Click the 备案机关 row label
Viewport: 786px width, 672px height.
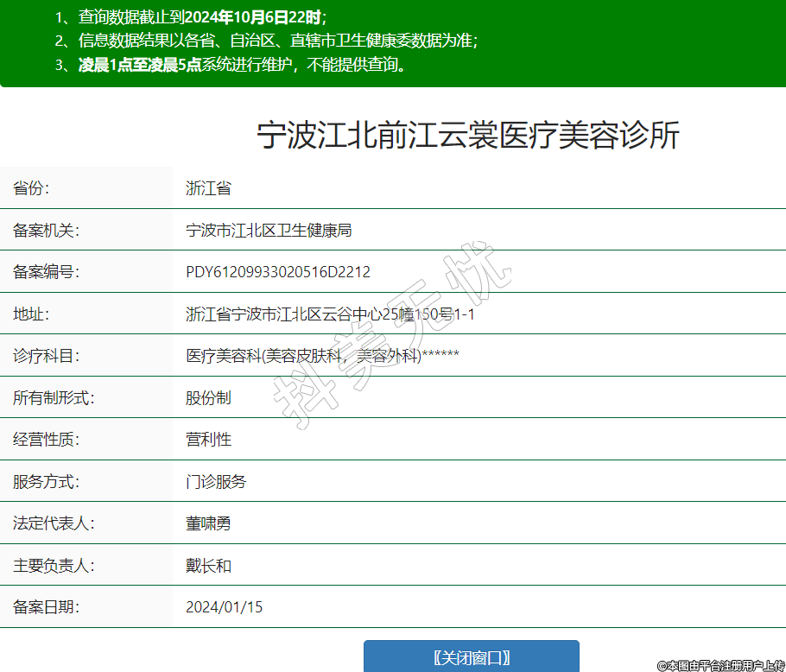[46, 231]
